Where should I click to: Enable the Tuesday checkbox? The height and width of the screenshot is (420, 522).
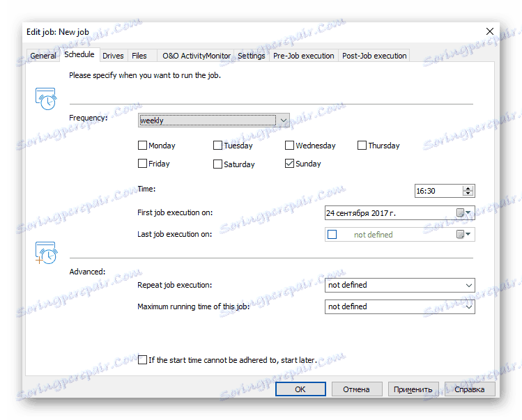[217, 146]
